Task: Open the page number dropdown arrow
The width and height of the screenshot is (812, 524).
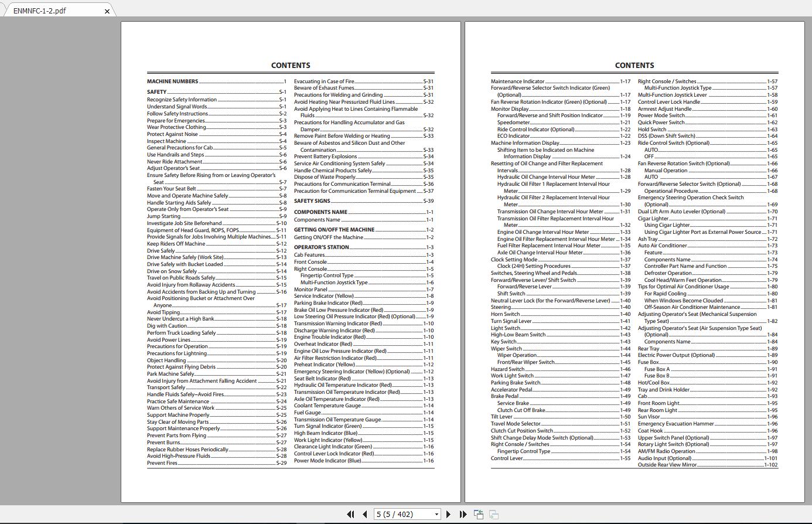Action: [x=436, y=515]
